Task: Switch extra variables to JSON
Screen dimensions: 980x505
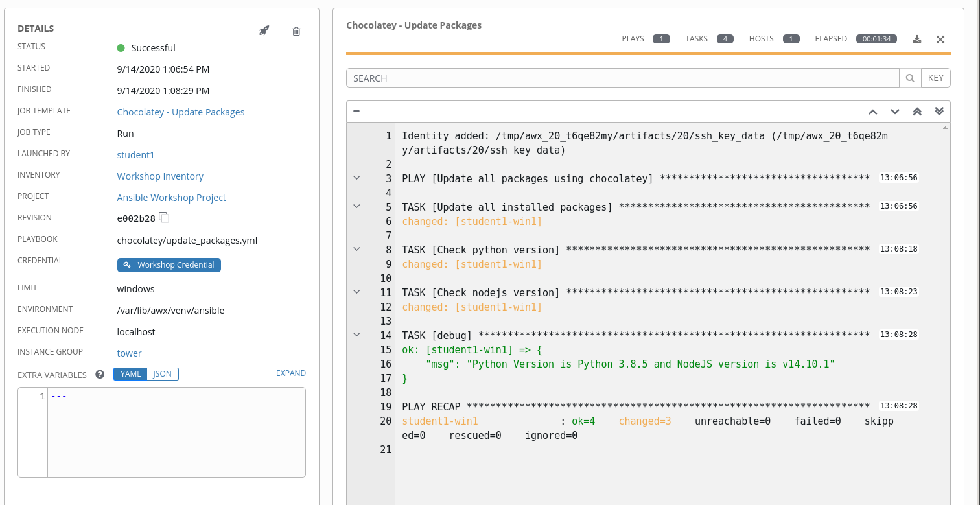Action: pos(163,374)
